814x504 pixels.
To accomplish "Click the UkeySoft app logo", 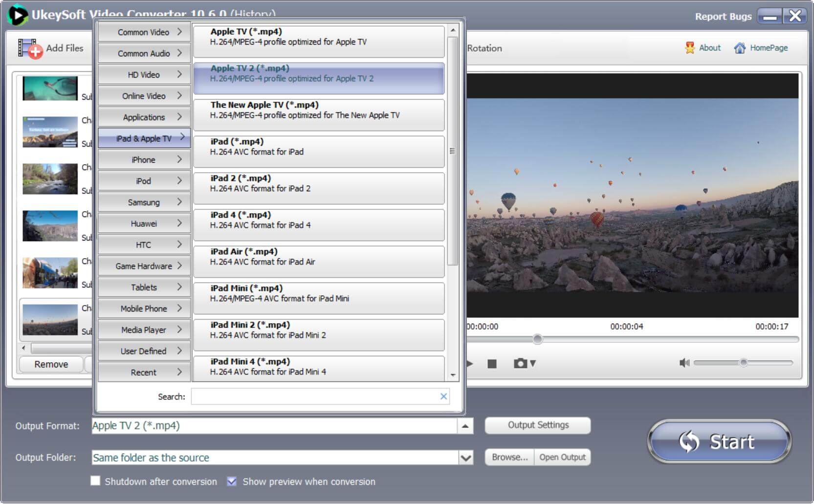I will click(17, 15).
